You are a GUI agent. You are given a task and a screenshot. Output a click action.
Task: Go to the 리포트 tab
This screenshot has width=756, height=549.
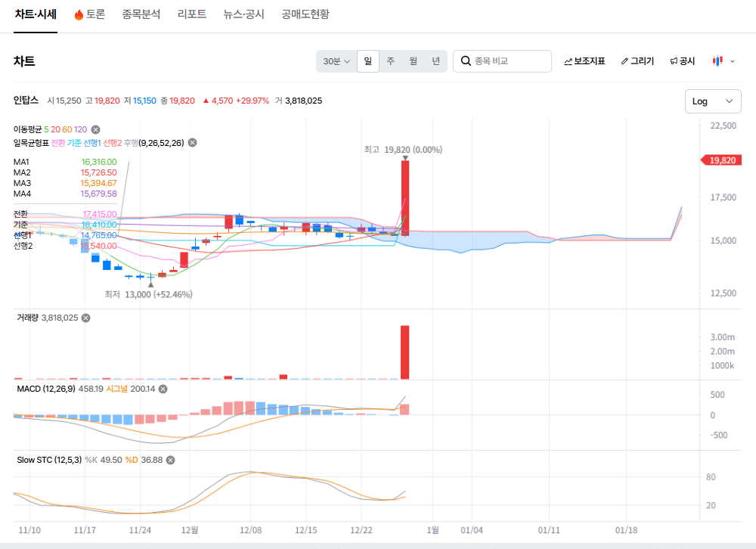(x=192, y=14)
